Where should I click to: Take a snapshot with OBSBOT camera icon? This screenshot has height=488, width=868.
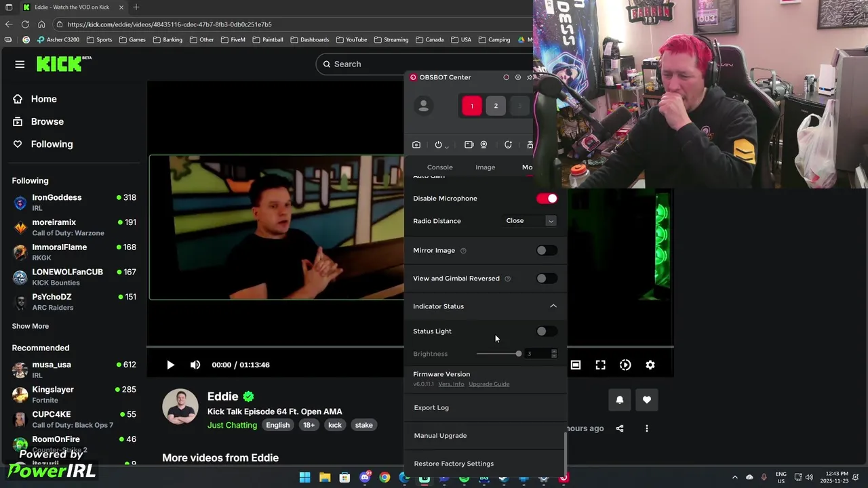pos(416,144)
